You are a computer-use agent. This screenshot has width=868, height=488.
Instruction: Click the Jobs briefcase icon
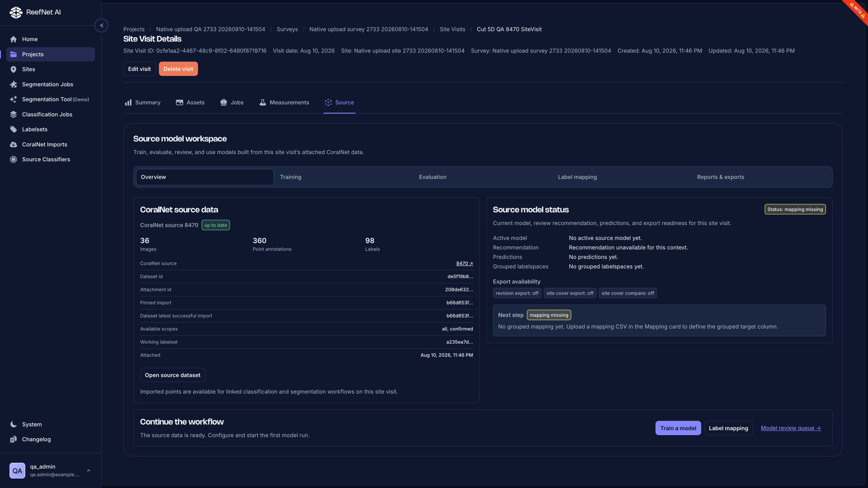pos(223,103)
